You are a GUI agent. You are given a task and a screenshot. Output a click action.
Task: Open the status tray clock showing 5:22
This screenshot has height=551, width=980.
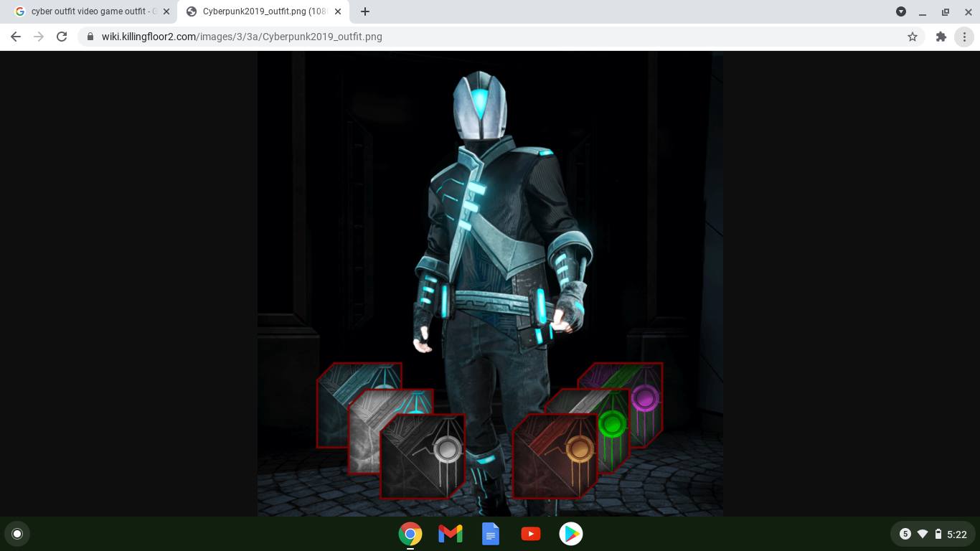point(957,534)
